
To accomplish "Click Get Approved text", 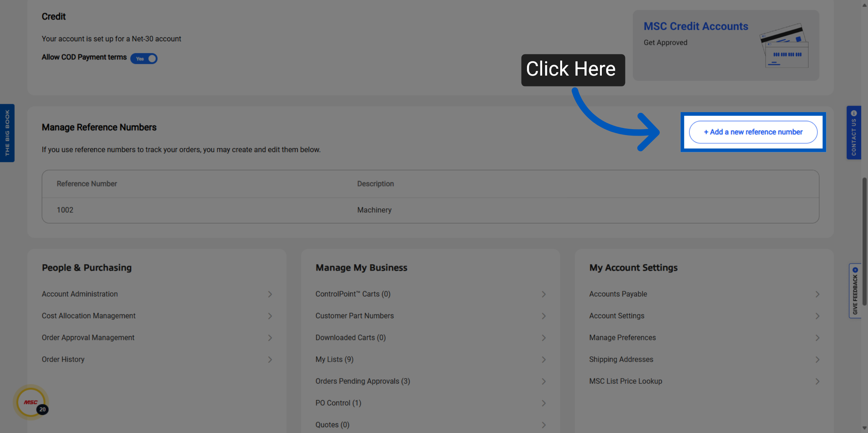I will (x=665, y=42).
